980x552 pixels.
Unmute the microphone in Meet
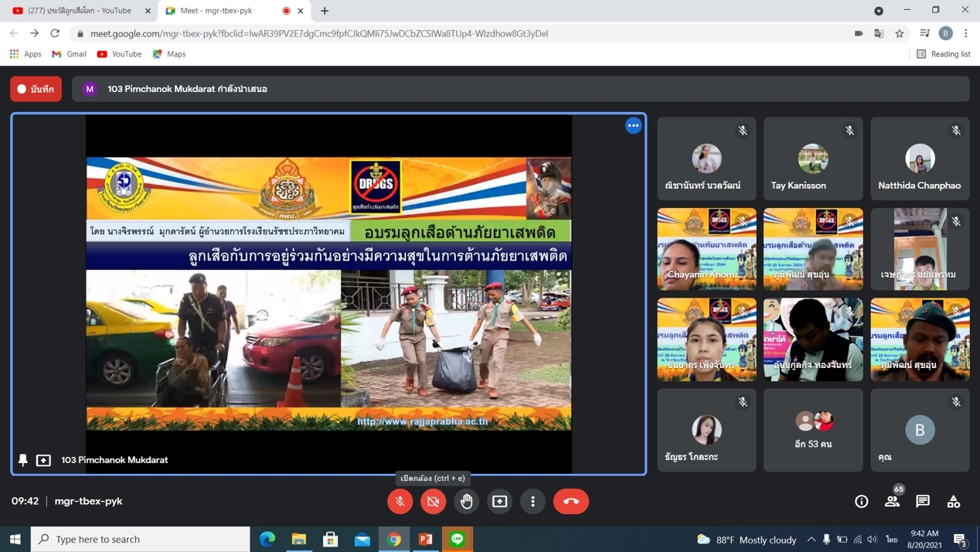pyautogui.click(x=400, y=501)
